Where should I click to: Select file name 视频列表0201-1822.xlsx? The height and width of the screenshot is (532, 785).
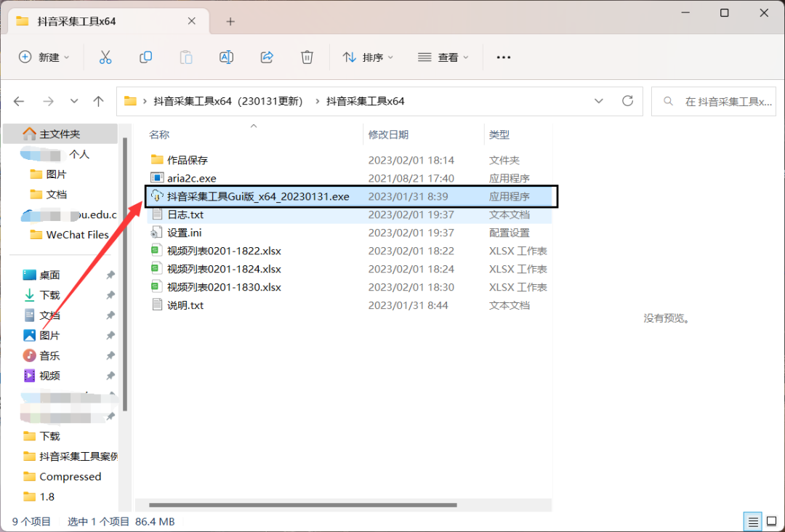click(x=224, y=250)
